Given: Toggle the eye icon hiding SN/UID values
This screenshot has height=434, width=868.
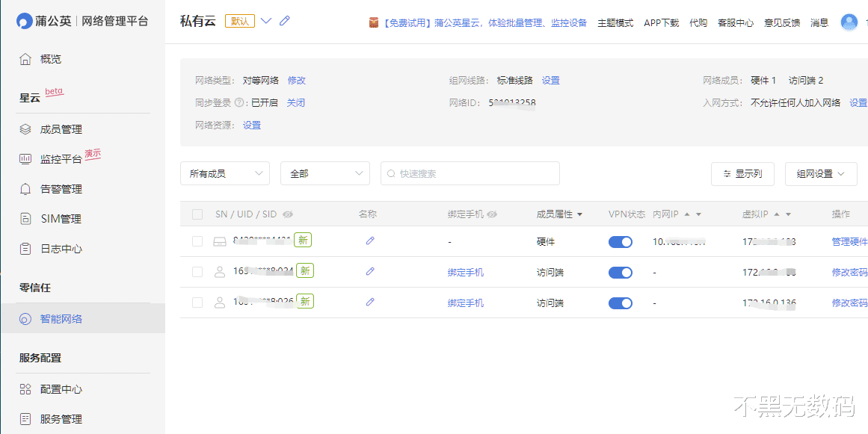Looking at the screenshot, I should 289,214.
